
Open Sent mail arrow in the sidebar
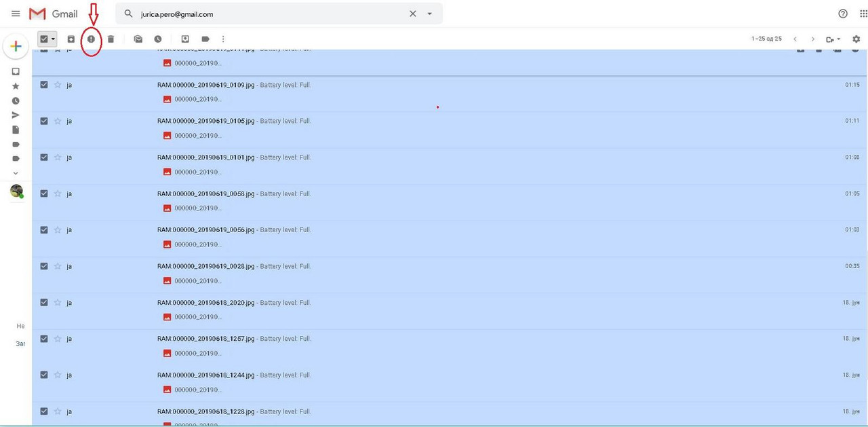click(x=16, y=115)
